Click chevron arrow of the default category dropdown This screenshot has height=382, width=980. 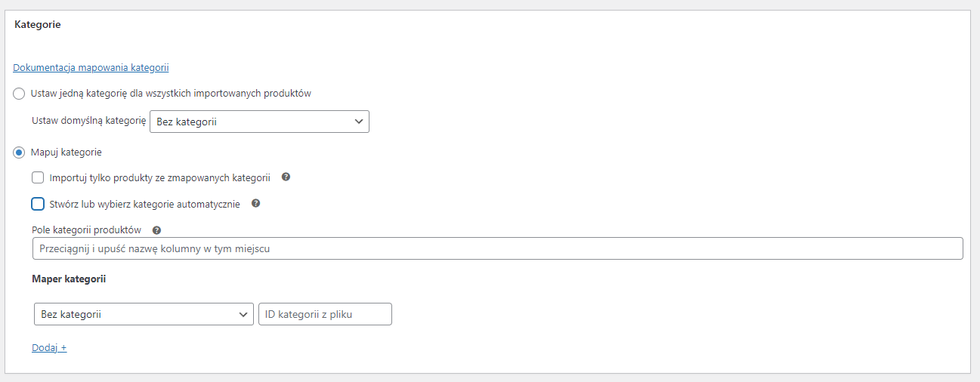tap(358, 122)
